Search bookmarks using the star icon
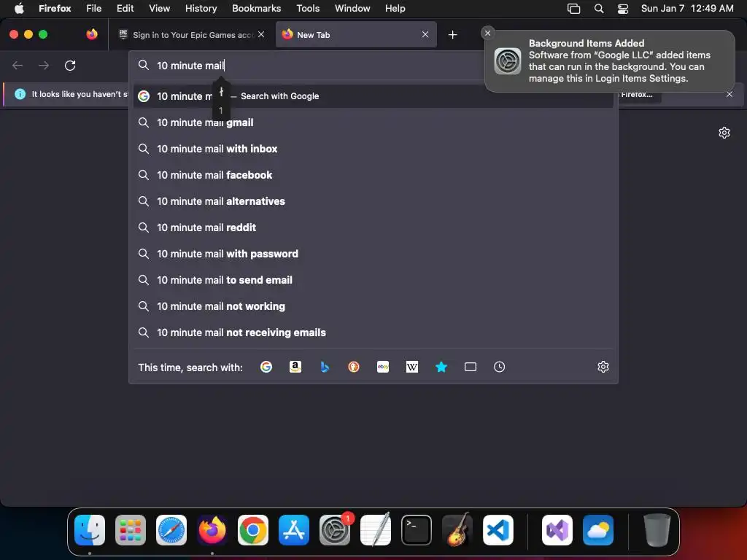The image size is (747, 560). (441, 367)
